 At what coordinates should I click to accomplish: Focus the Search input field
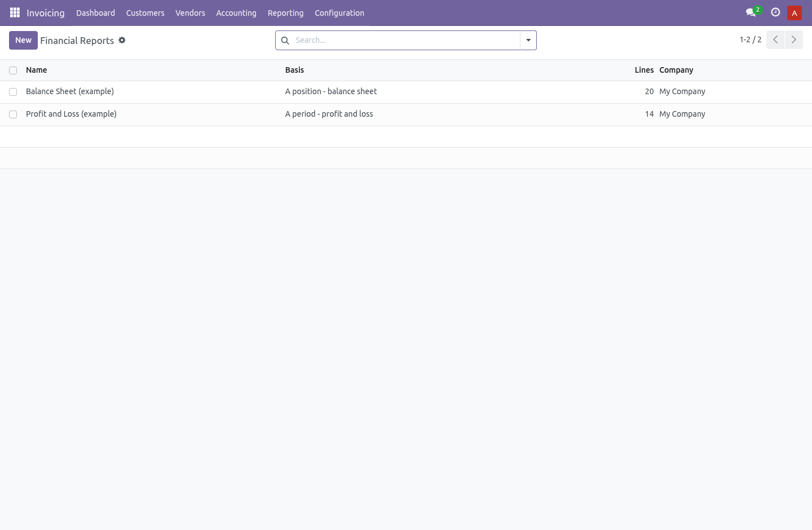point(405,40)
